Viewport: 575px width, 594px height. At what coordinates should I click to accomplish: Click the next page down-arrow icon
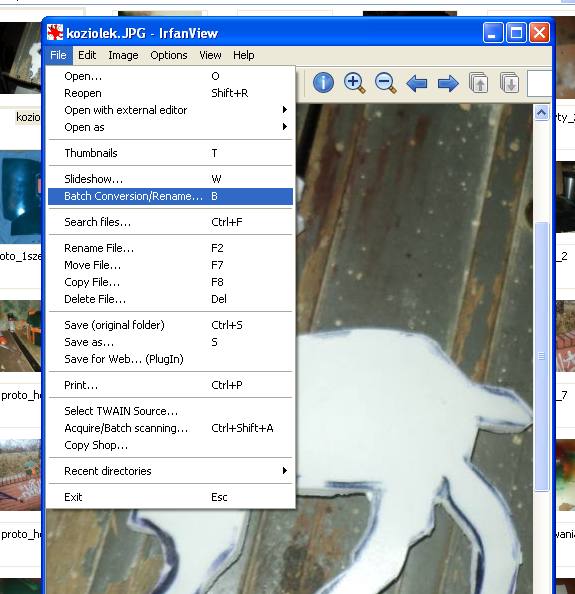[x=509, y=83]
